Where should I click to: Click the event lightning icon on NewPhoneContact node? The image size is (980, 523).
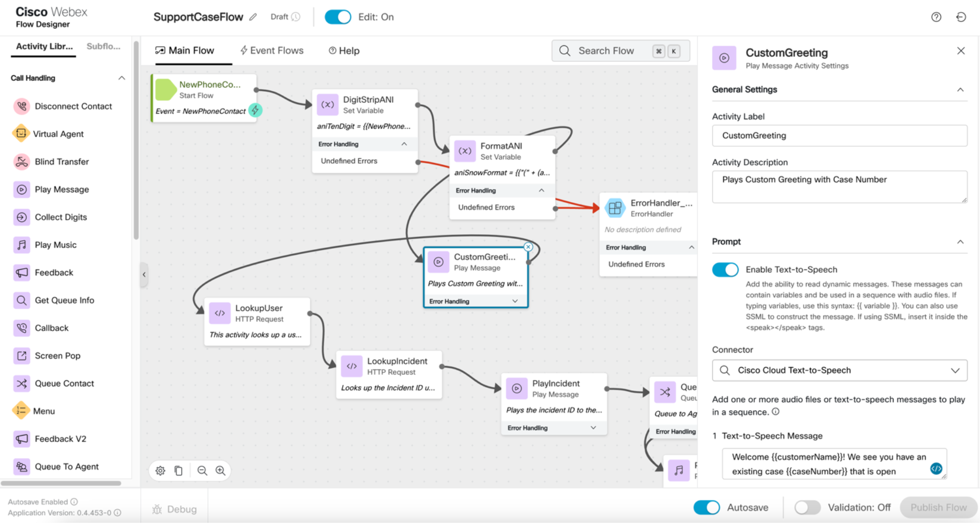click(x=255, y=111)
